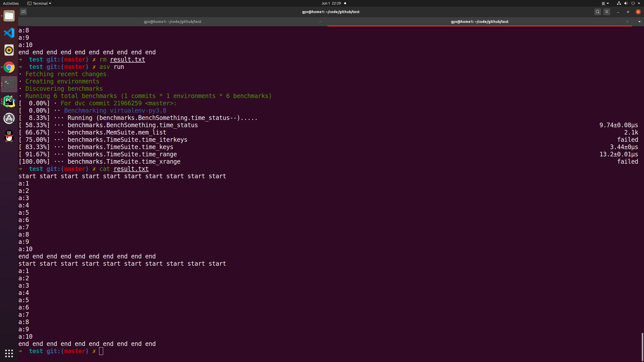Open the Terminal menu in the top bar
Image resolution: width=644 pixels, height=362 pixels.
[39, 3]
